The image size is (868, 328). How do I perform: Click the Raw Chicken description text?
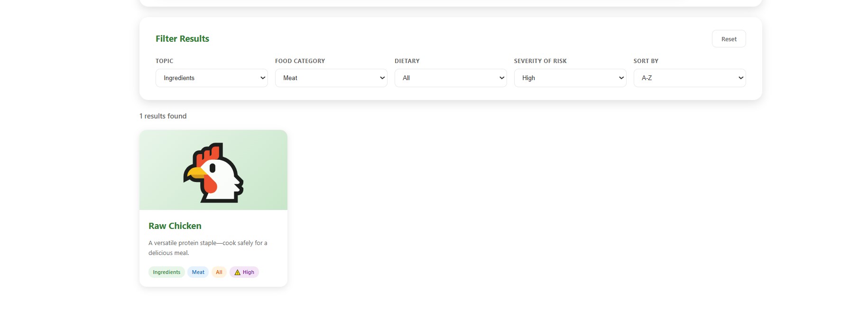coord(208,248)
